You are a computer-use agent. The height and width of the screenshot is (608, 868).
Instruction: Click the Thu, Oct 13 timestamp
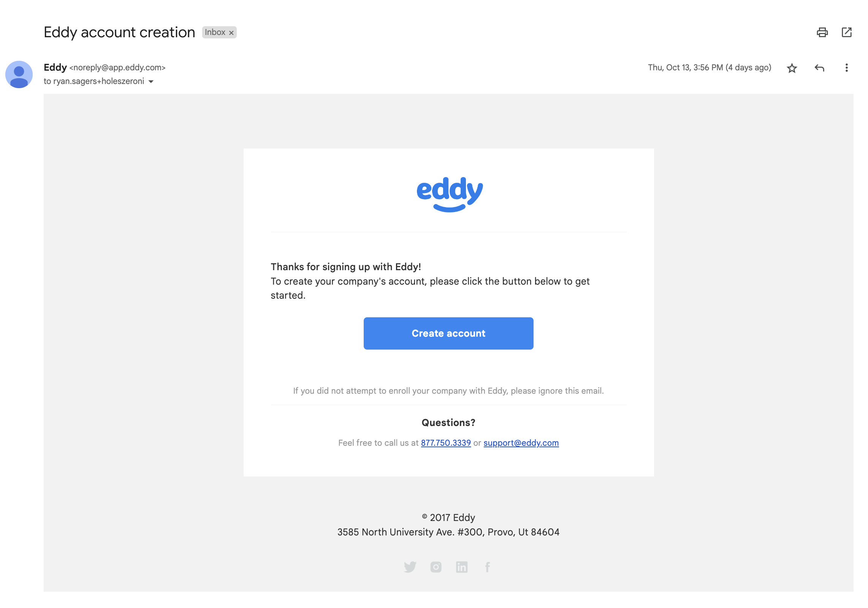710,68
